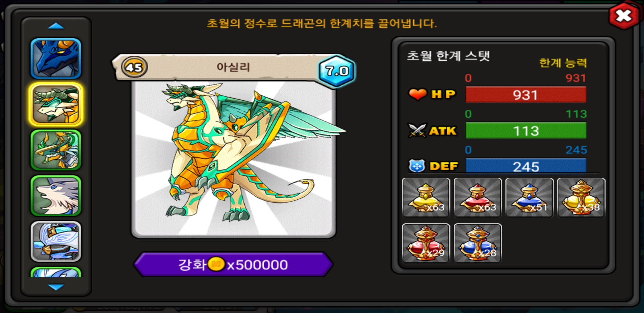
Task: Choose the silver armored dragon portrait
Action: [x=56, y=241]
